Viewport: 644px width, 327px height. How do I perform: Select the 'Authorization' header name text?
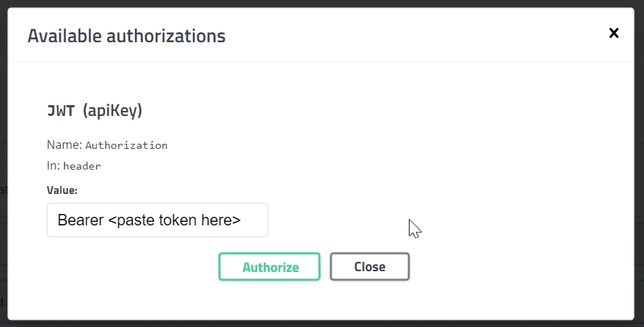[127, 145]
